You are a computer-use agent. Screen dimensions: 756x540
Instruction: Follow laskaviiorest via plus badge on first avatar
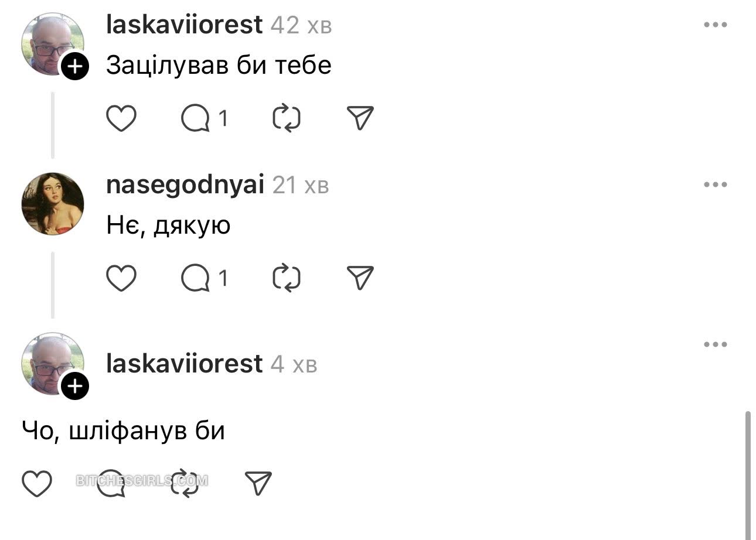(74, 67)
